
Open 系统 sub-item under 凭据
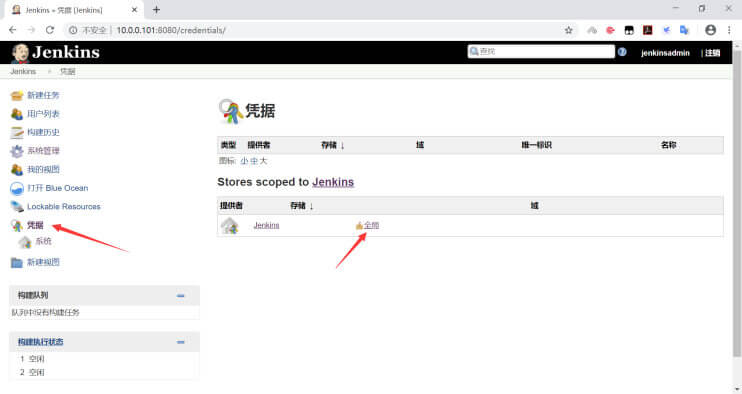[43, 241]
